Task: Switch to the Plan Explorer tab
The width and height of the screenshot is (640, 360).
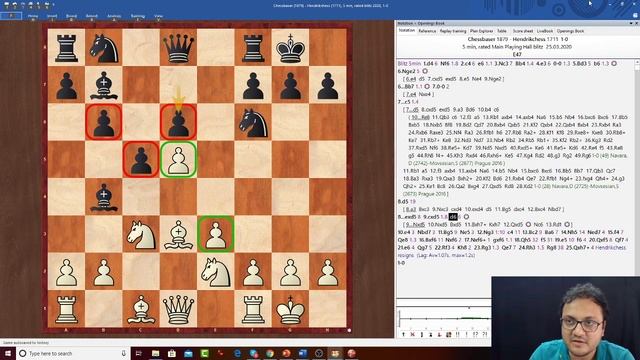Action: 482,31
